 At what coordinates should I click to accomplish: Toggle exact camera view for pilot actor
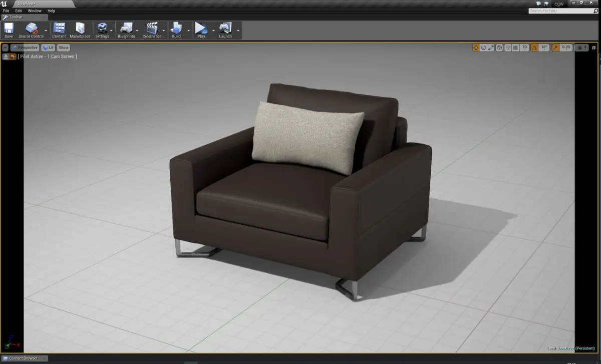coord(13,57)
